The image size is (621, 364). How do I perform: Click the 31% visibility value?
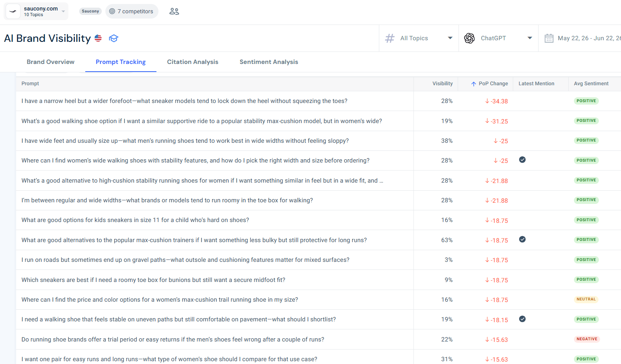coord(447,359)
